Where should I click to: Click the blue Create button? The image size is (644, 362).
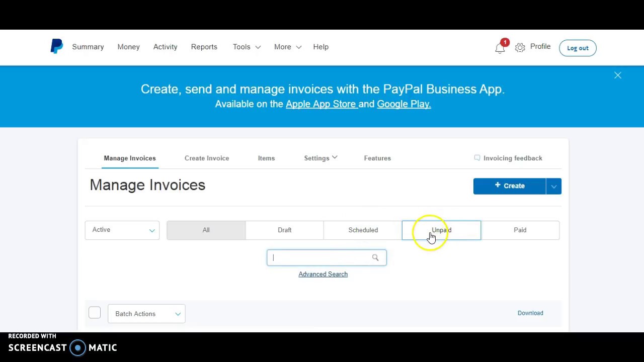pyautogui.click(x=510, y=186)
